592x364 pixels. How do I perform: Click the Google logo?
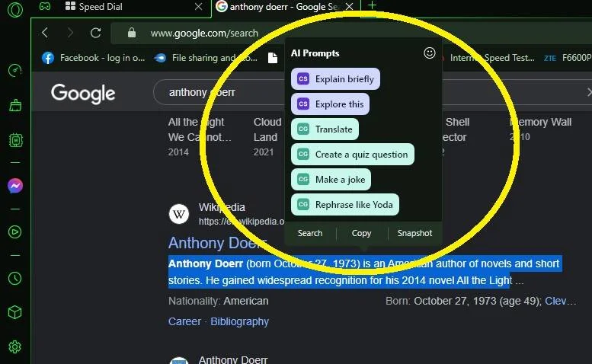tap(83, 93)
